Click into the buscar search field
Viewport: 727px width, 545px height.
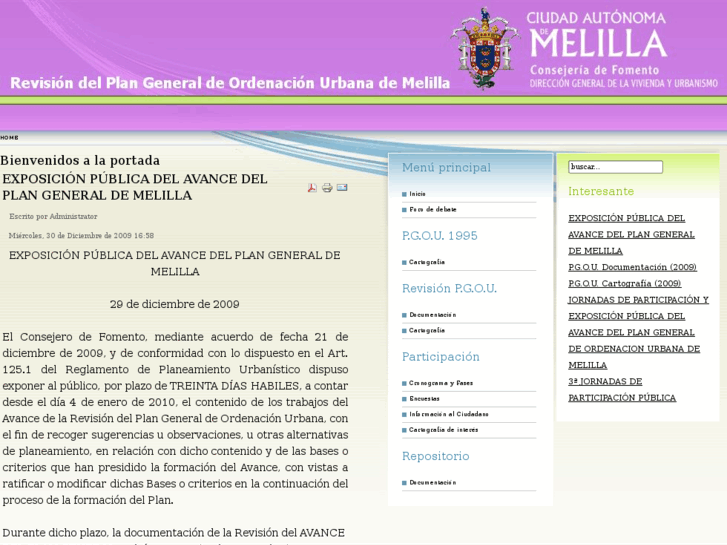point(615,167)
